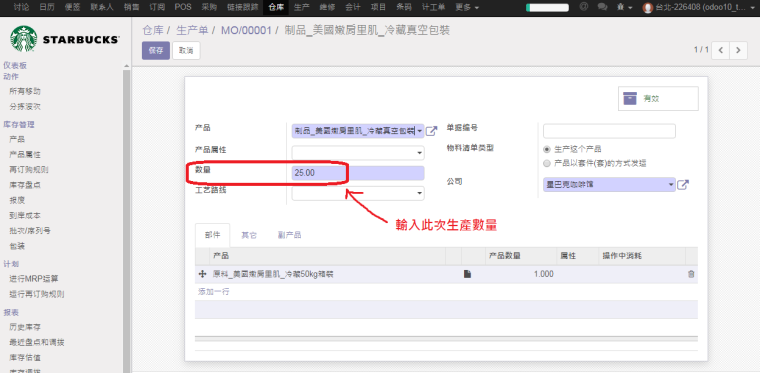Open 所有移动 in the sidebar

pos(25,91)
